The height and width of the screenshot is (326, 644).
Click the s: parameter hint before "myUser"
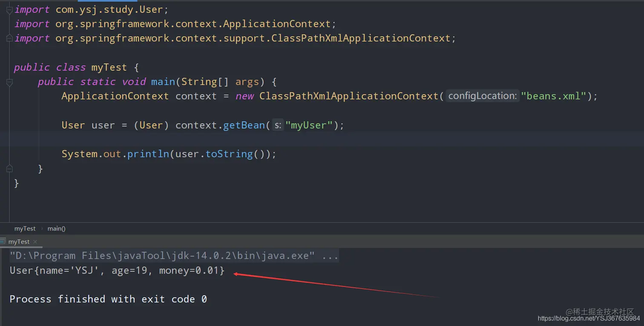pos(278,125)
